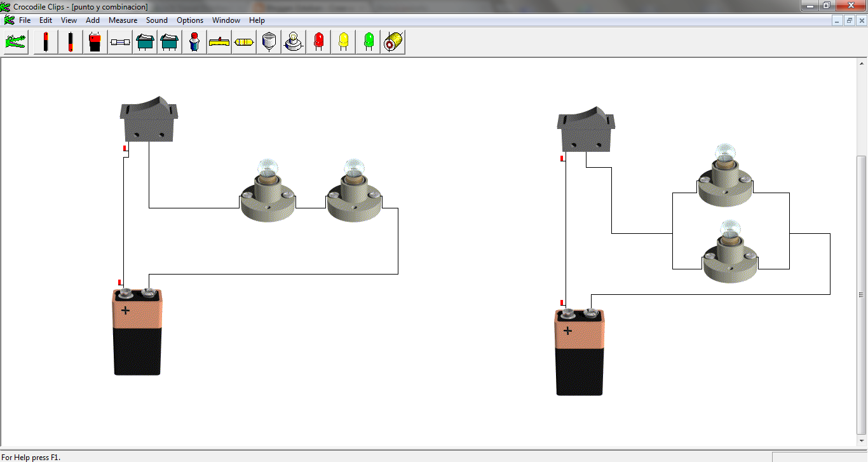Select the lamp bulb toolbar icon
This screenshot has height=462, width=868.
point(294,43)
